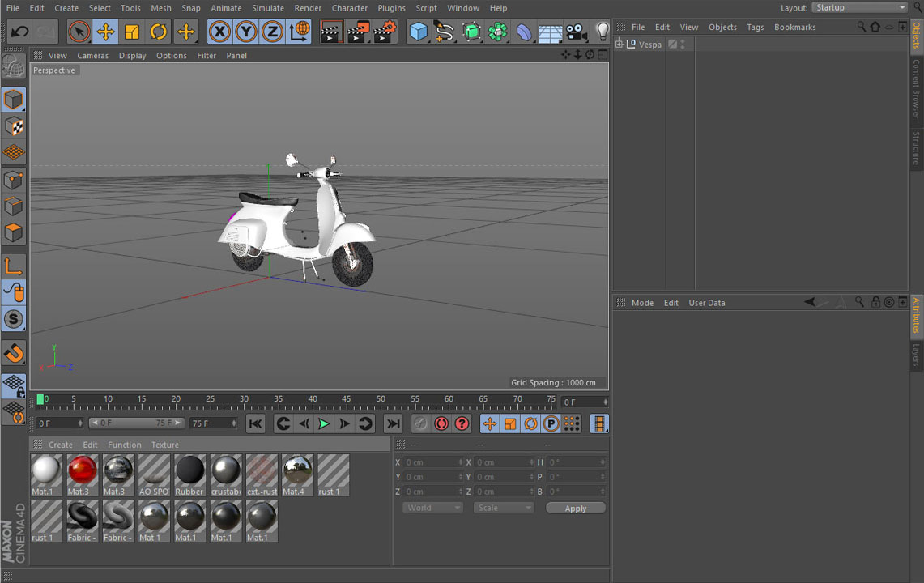924x583 pixels.
Task: Click the Undo icon
Action: pyautogui.click(x=20, y=32)
